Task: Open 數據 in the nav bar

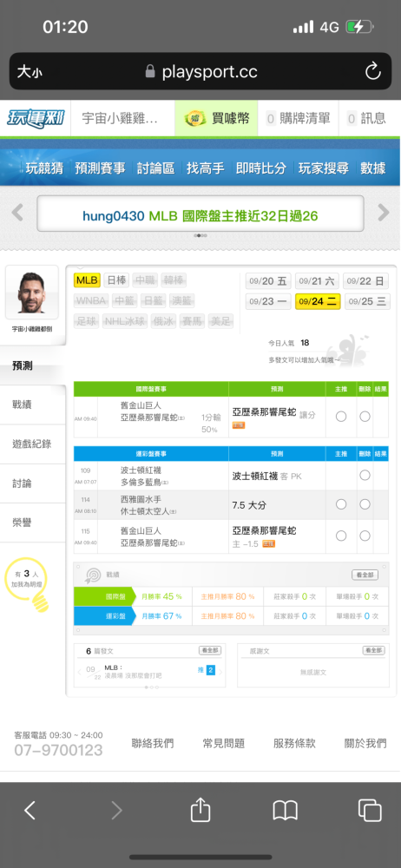Action: 372,168
